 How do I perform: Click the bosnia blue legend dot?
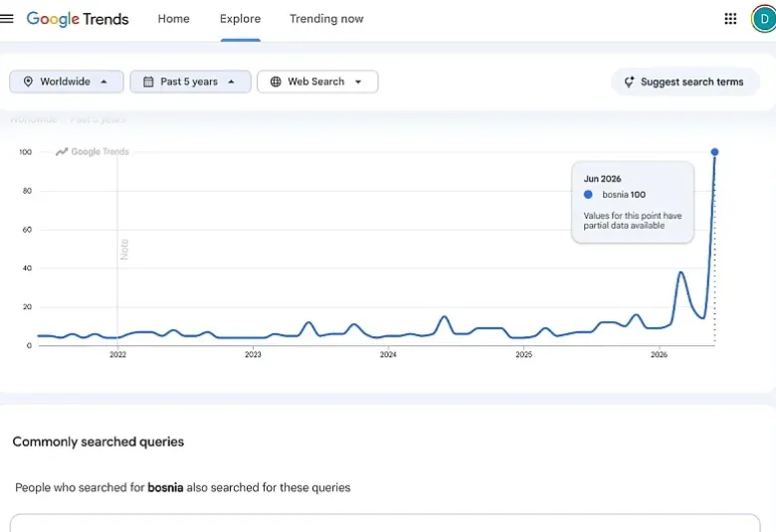click(588, 195)
